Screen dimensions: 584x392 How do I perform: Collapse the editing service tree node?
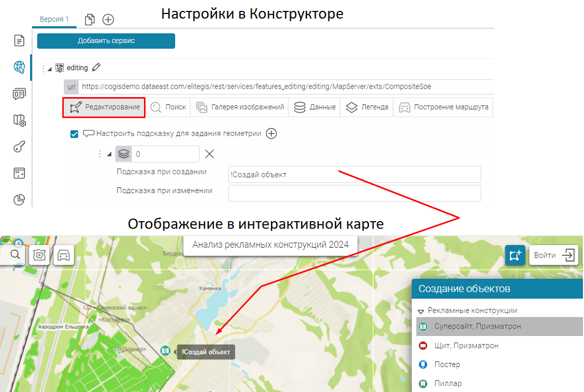(x=50, y=69)
